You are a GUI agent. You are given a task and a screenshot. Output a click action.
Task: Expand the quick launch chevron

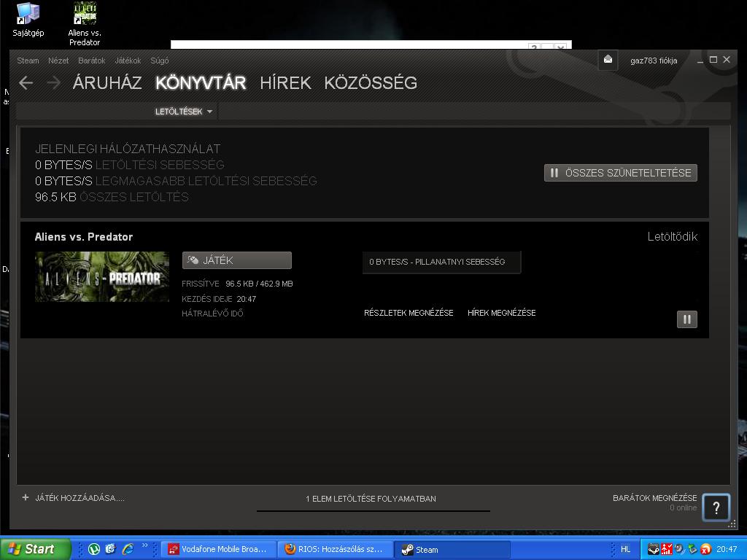(145, 545)
